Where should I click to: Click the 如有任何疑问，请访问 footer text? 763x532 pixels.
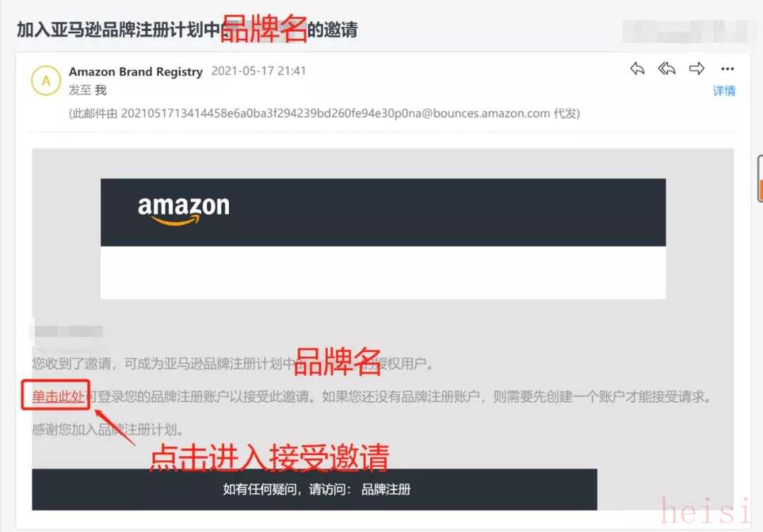[287, 489]
